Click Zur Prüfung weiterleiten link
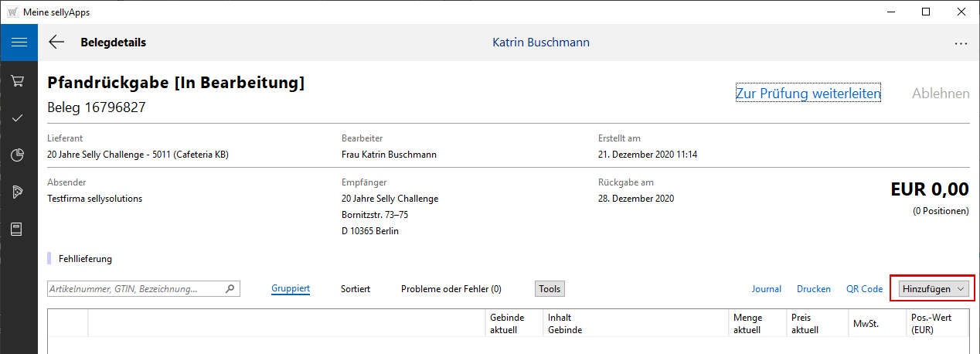This screenshot has height=354, width=980. pos(808,94)
